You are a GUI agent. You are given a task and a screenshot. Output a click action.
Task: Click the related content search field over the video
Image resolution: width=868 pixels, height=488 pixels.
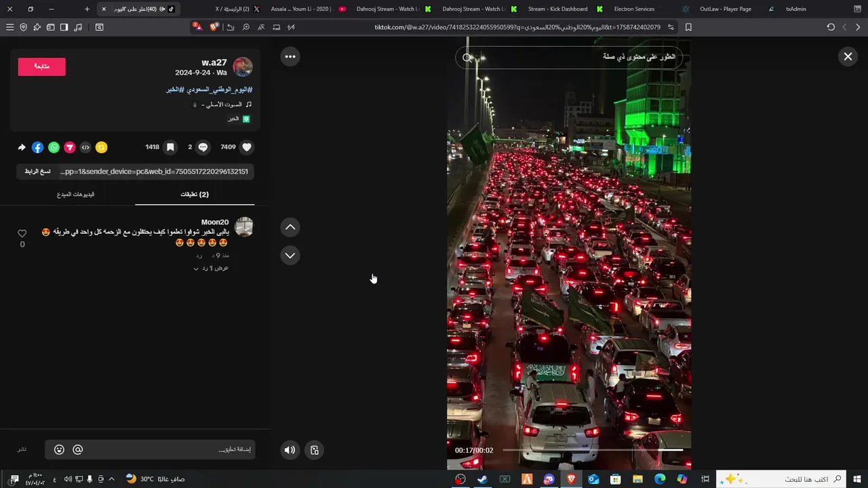[x=569, y=57]
